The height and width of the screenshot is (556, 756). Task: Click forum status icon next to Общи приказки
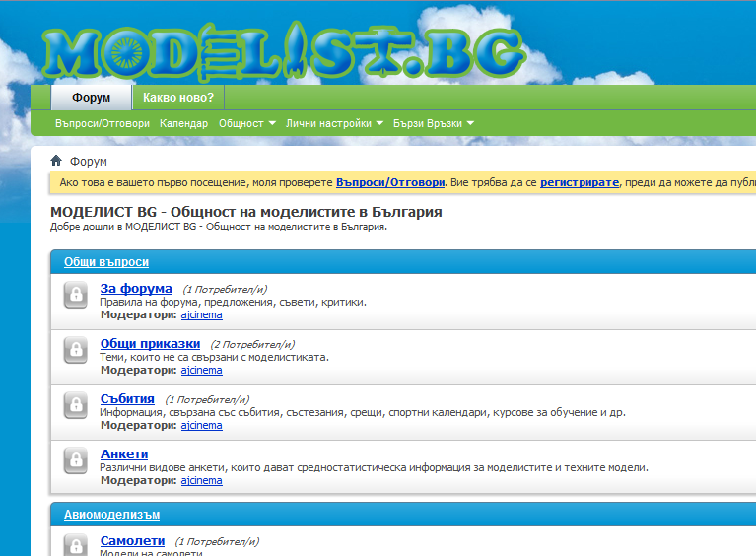point(76,351)
